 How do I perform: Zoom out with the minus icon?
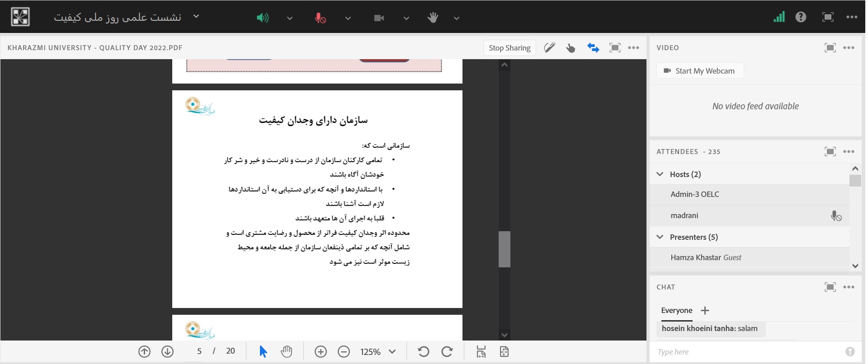(x=344, y=352)
